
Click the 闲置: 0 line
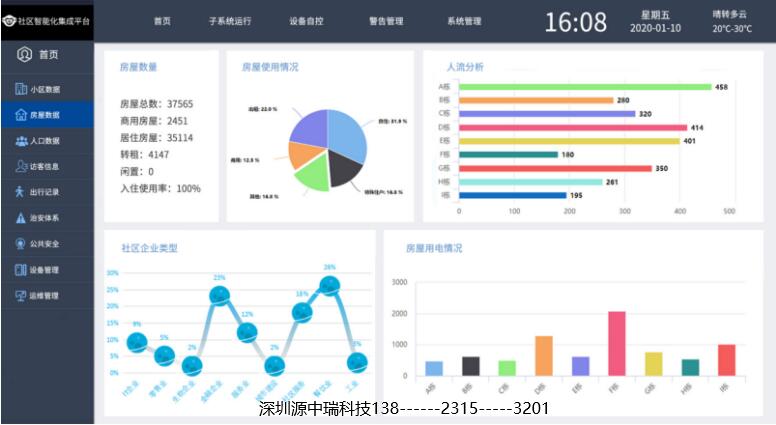click(137, 171)
